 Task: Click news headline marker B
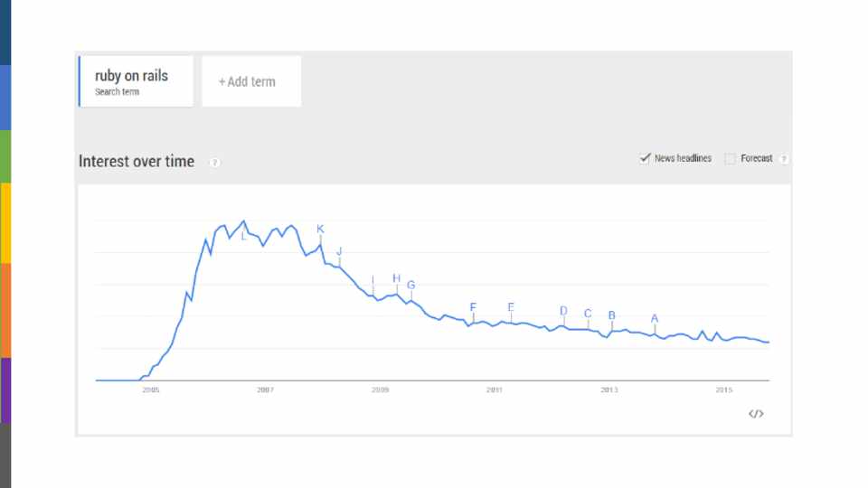coord(612,315)
